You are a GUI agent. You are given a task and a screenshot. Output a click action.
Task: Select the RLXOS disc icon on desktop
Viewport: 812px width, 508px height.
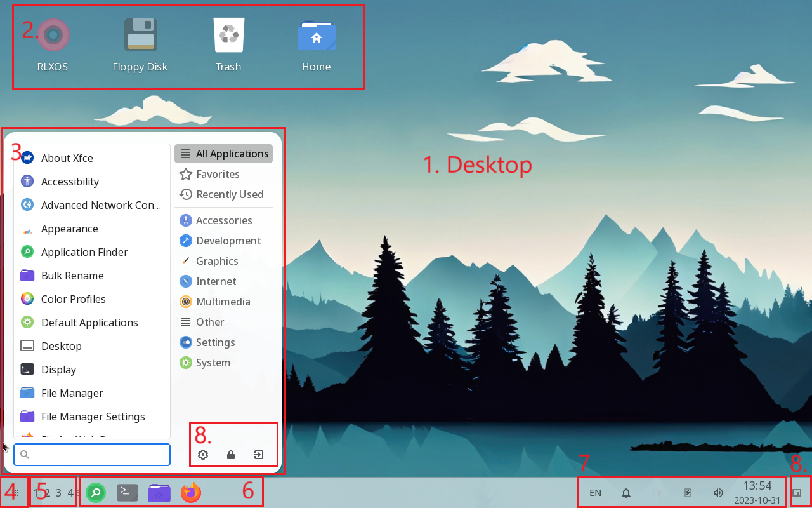click(53, 37)
